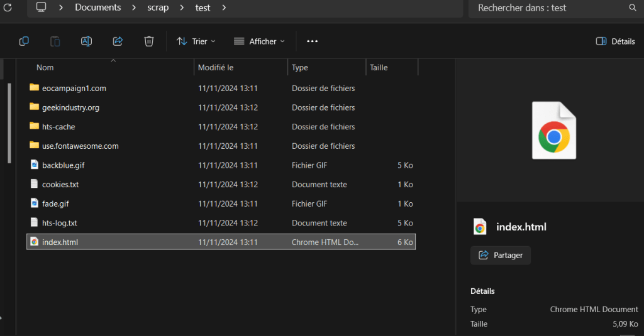Image resolution: width=644 pixels, height=336 pixels.
Task: Focus the Rechercher dans : test field
Action: click(547, 8)
